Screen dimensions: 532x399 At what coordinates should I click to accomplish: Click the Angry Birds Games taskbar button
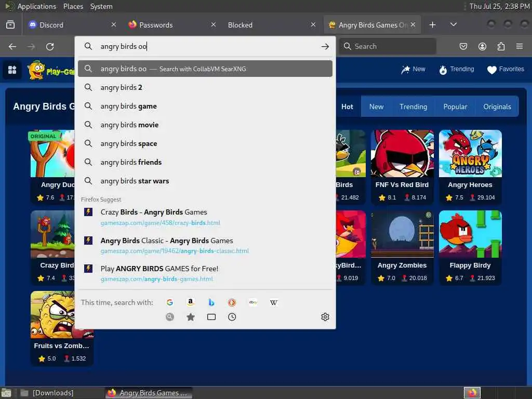coord(149,393)
